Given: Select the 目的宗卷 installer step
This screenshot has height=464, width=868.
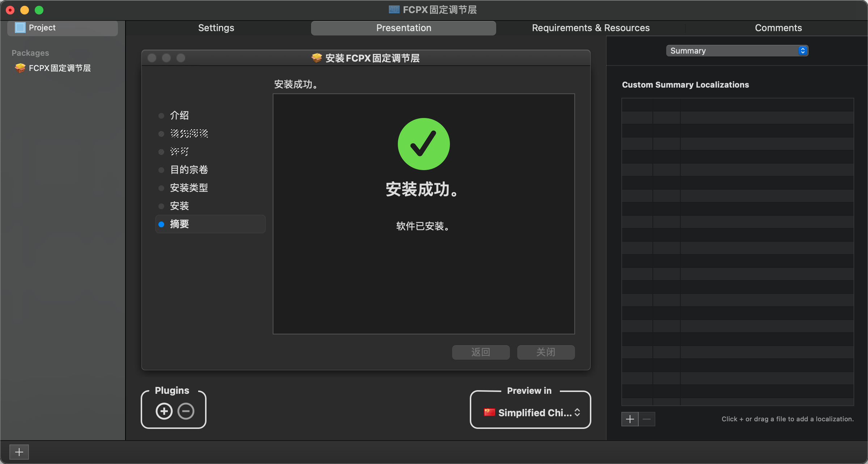Looking at the screenshot, I should (x=189, y=170).
